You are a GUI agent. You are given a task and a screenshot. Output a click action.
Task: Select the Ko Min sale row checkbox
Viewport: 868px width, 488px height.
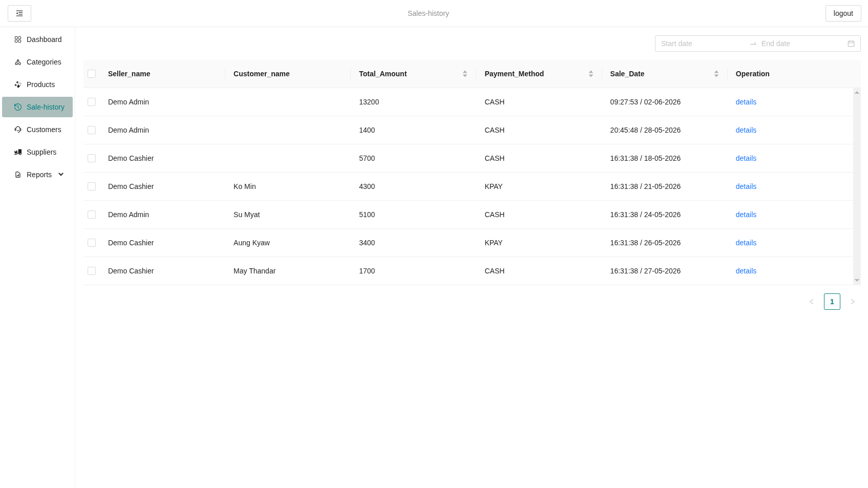92,186
